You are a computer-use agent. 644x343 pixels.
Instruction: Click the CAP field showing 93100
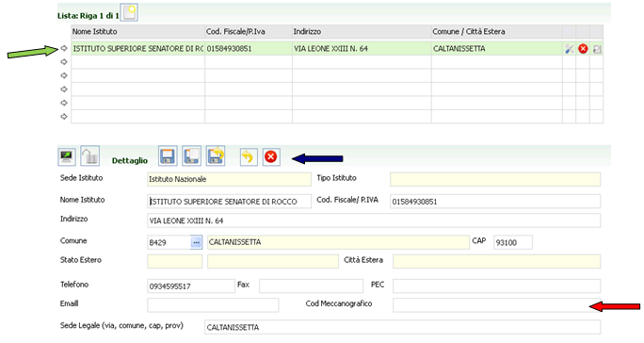[513, 242]
